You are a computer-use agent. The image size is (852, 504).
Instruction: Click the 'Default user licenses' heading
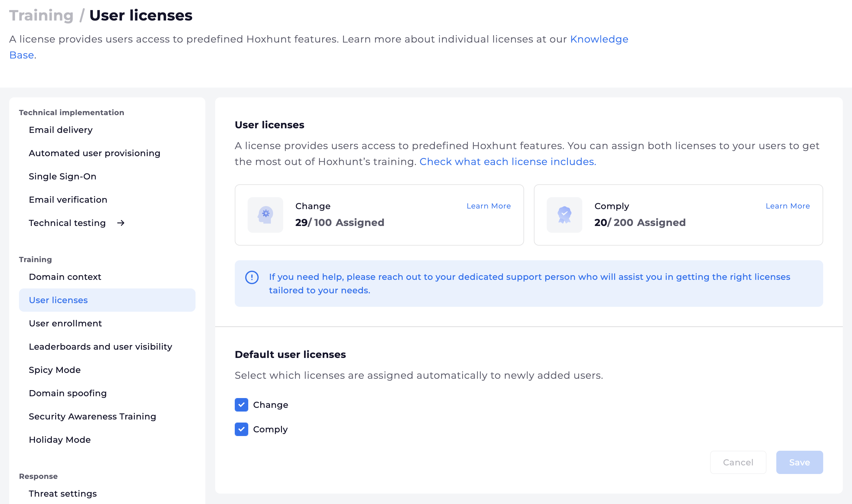click(290, 355)
